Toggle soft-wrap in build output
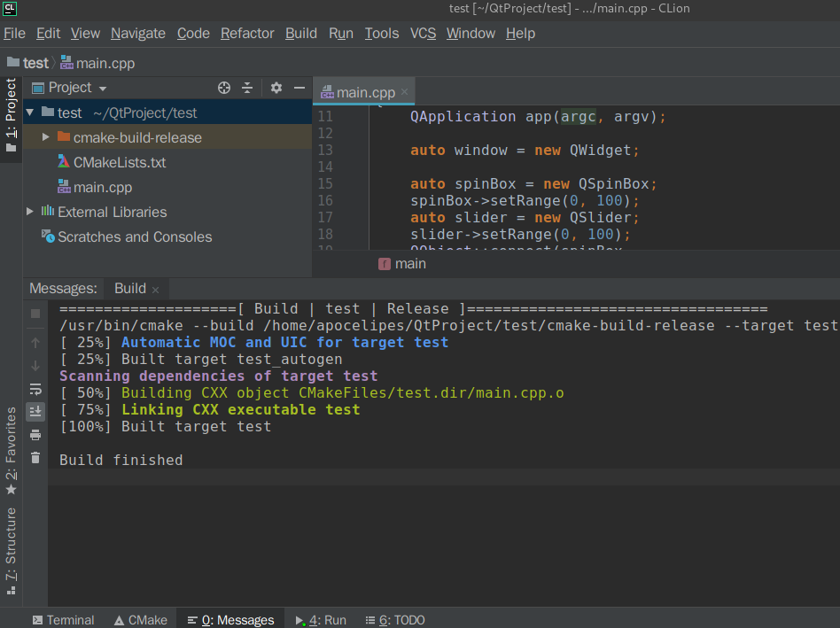 click(35, 389)
